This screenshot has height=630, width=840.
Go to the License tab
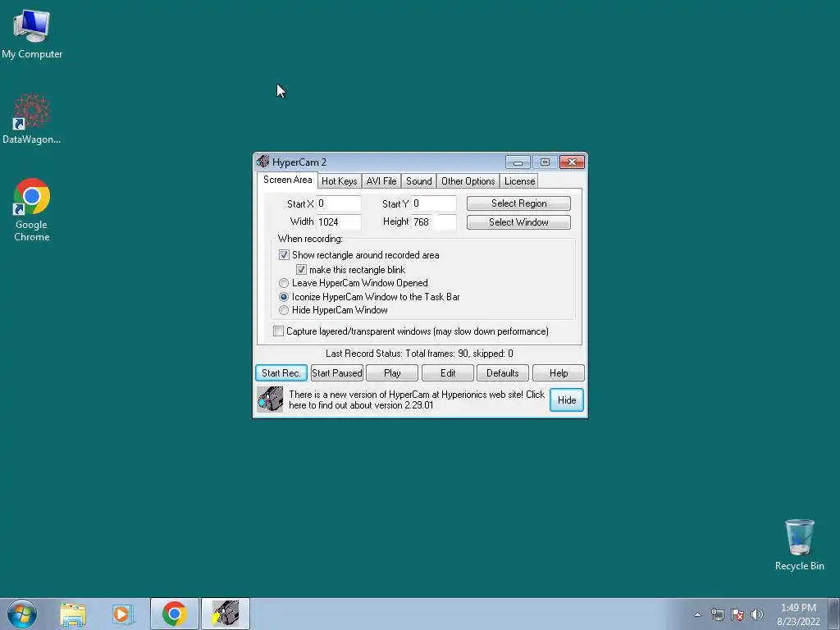(519, 181)
